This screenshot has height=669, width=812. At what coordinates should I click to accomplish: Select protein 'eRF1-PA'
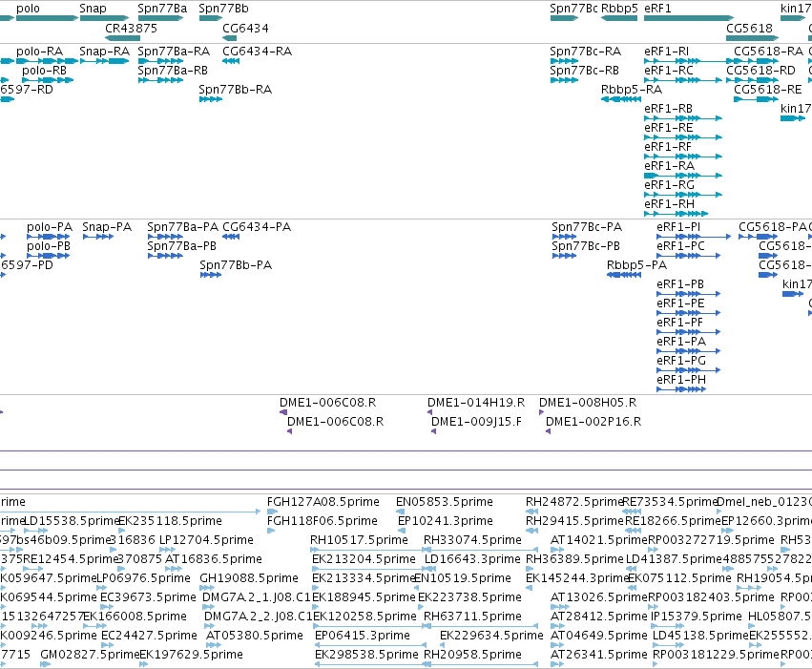(681, 343)
